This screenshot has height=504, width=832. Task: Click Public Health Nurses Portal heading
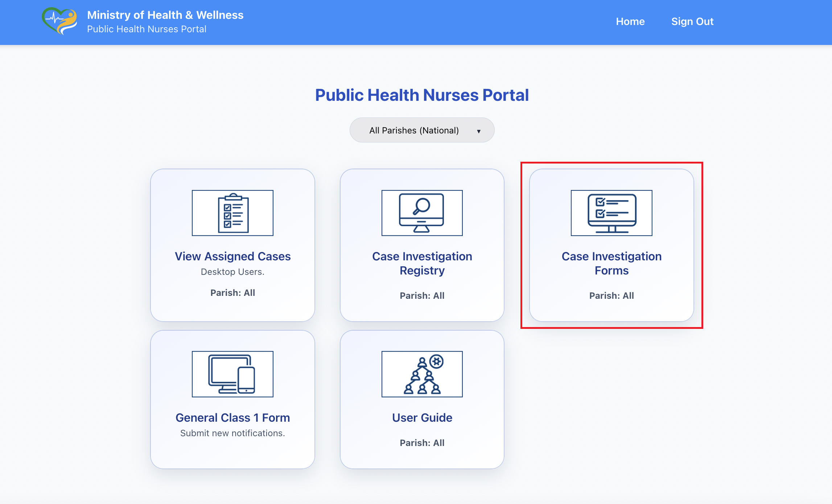pos(422,95)
